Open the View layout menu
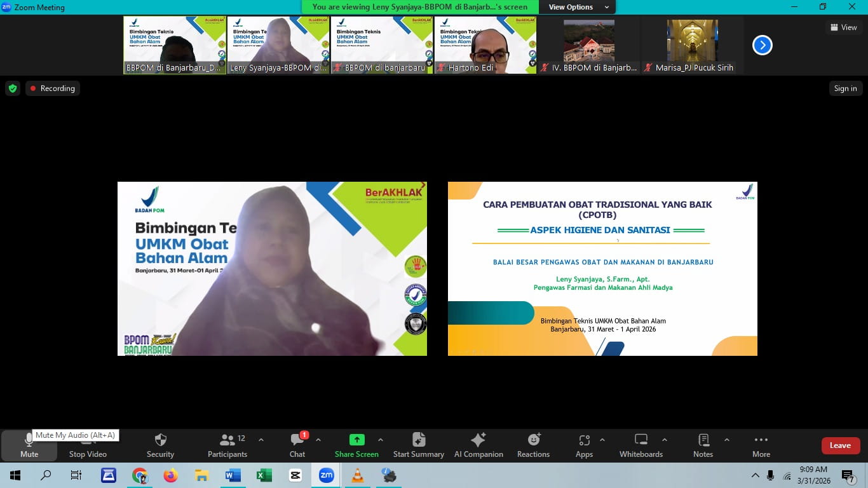Screen dimensions: 868x488 click(844, 27)
